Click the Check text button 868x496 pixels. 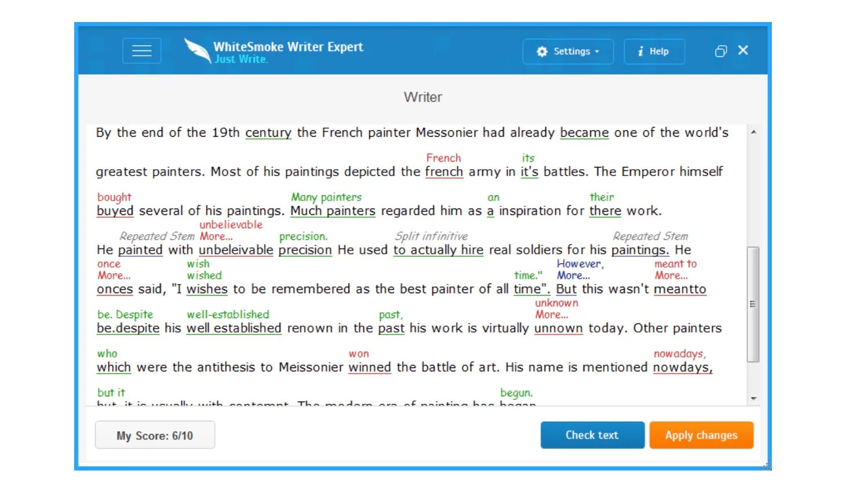click(x=592, y=435)
